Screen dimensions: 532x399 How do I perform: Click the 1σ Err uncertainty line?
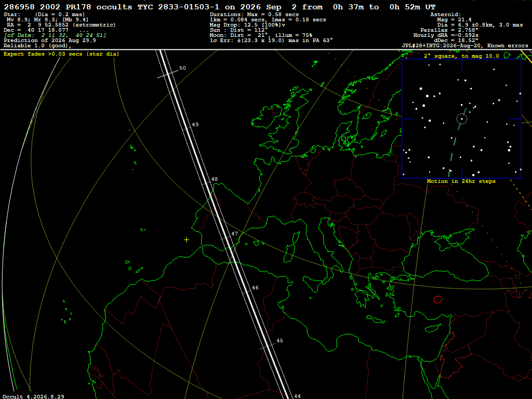pos(271,40)
